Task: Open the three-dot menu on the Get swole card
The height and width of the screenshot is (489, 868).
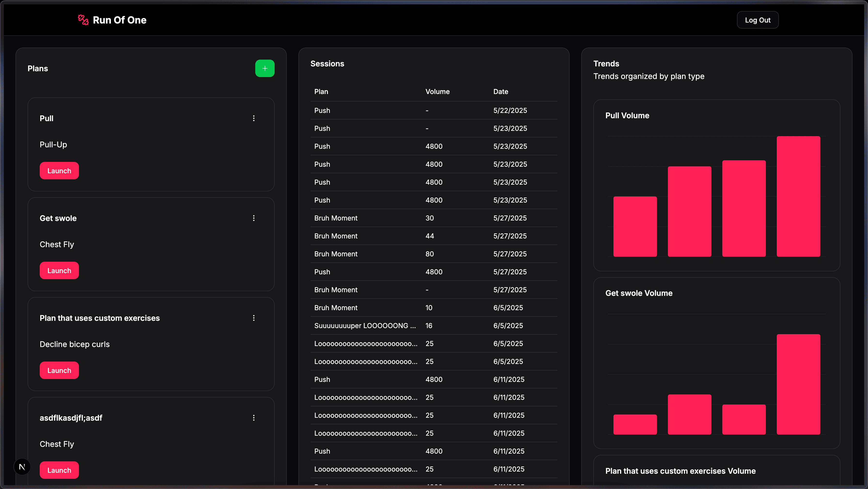Action: click(x=254, y=218)
